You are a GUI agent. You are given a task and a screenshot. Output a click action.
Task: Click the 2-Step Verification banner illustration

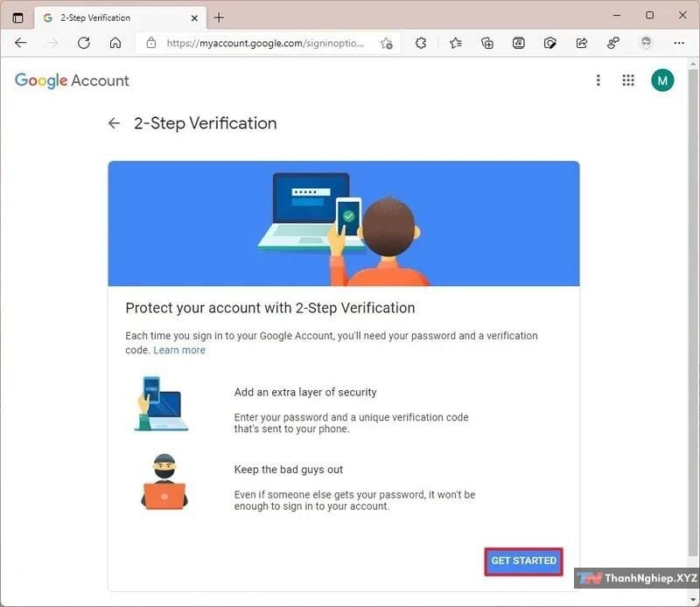click(x=344, y=224)
